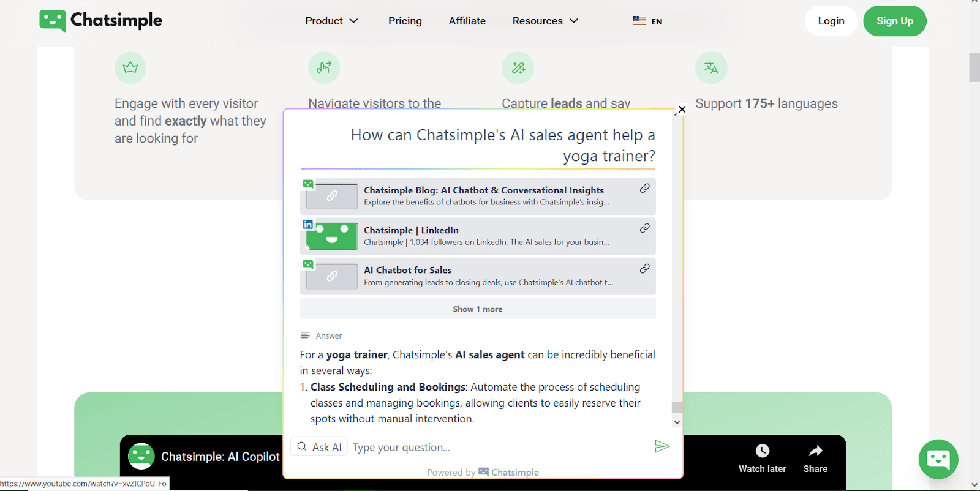980x491 pixels.
Task: Click the Login button
Action: pyautogui.click(x=831, y=21)
